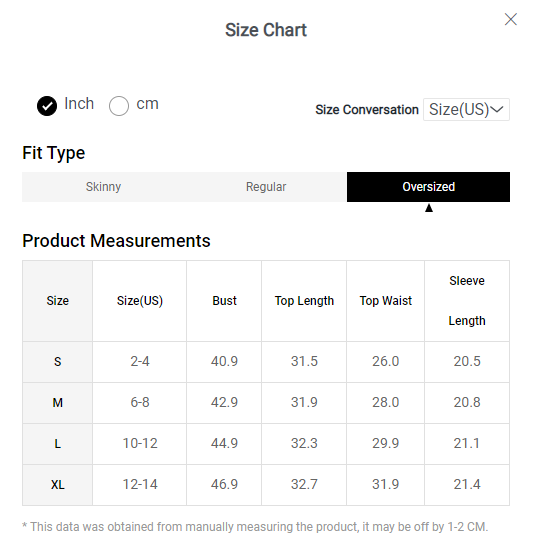
Task: Click the S size row label
Action: [58, 362]
